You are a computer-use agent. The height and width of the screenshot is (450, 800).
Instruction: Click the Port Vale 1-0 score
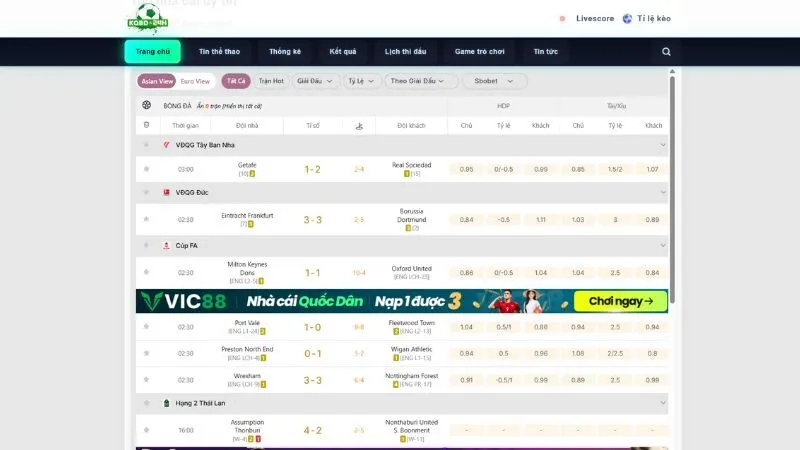coord(312,327)
